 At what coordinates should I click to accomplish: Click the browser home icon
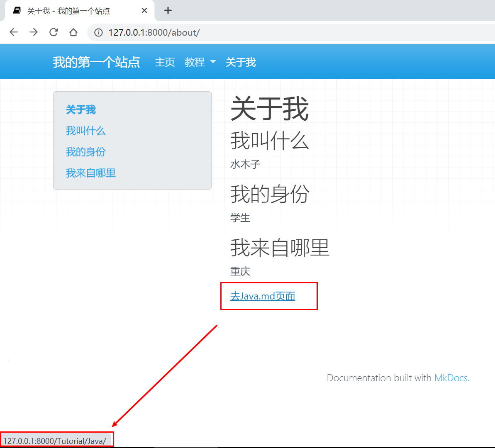click(73, 32)
